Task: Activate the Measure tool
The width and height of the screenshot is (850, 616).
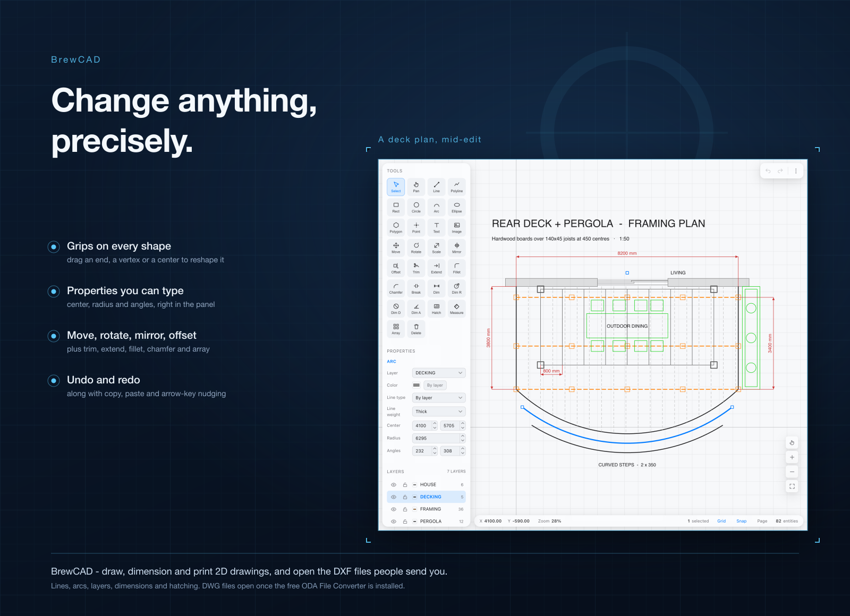Action: [x=456, y=309]
